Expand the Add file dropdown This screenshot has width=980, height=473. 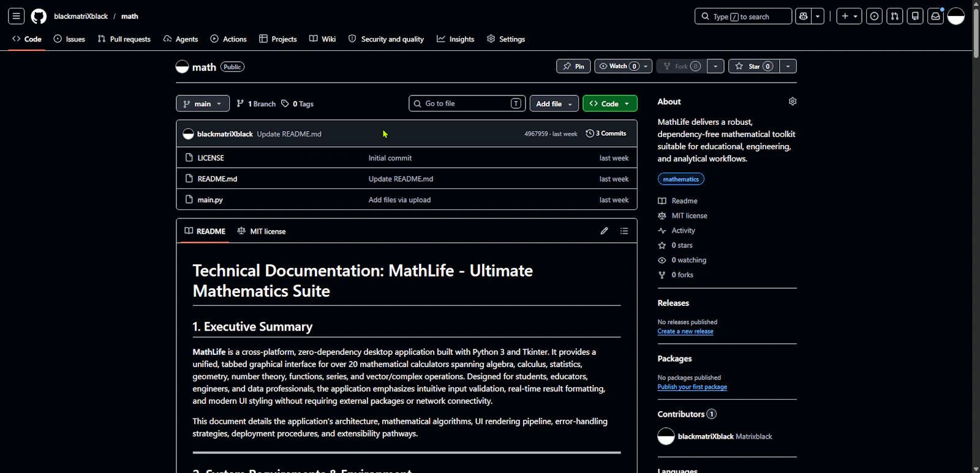pos(554,103)
